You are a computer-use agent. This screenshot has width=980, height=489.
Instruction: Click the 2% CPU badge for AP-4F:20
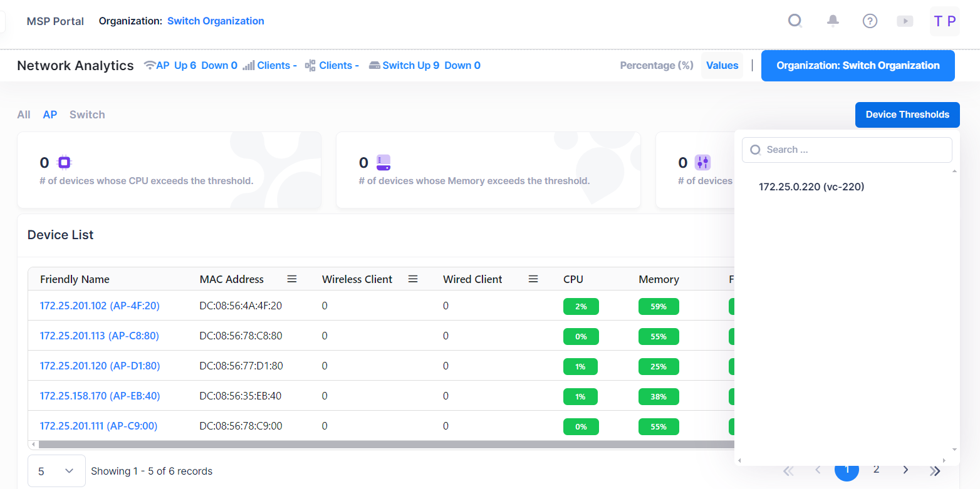pyautogui.click(x=581, y=306)
